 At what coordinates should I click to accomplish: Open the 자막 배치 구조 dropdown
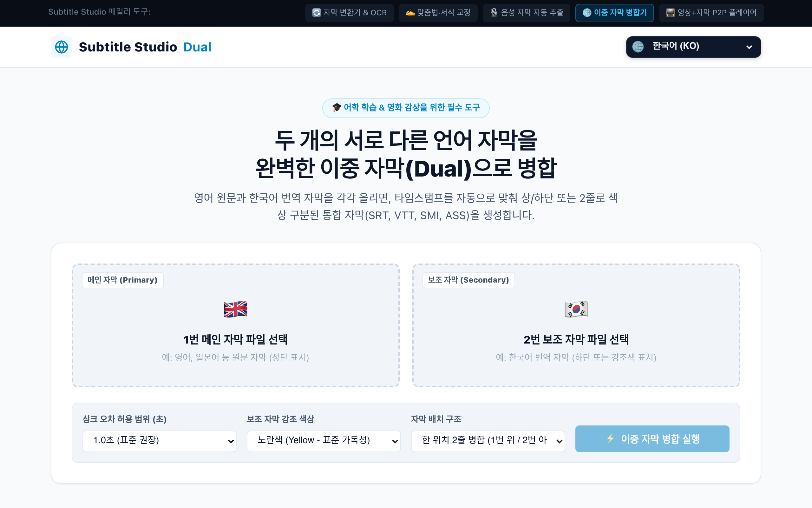tap(488, 441)
